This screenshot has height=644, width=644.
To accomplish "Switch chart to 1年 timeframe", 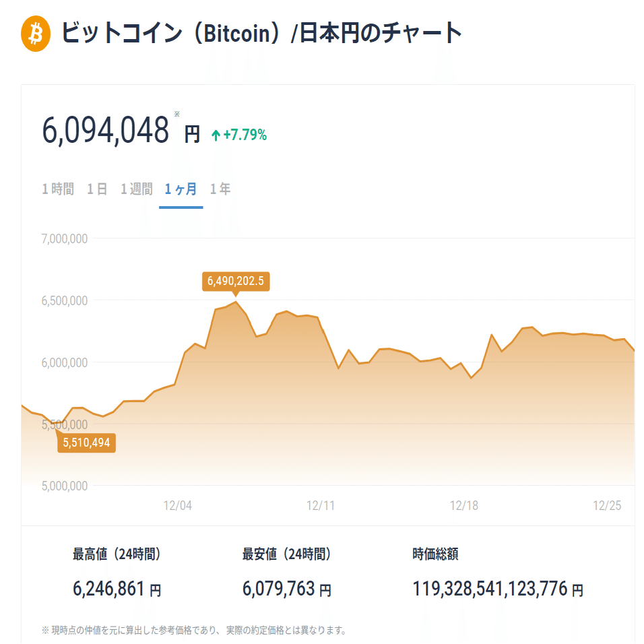I will (220, 189).
